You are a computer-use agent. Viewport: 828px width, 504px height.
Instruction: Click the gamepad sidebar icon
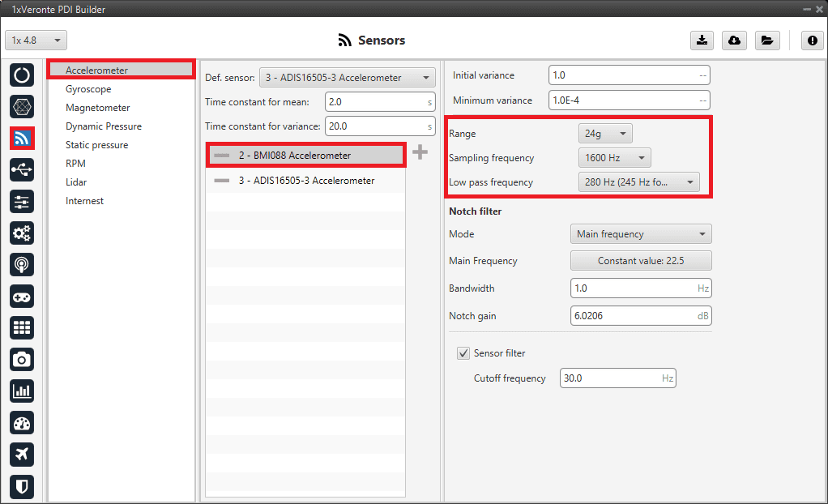(22, 296)
